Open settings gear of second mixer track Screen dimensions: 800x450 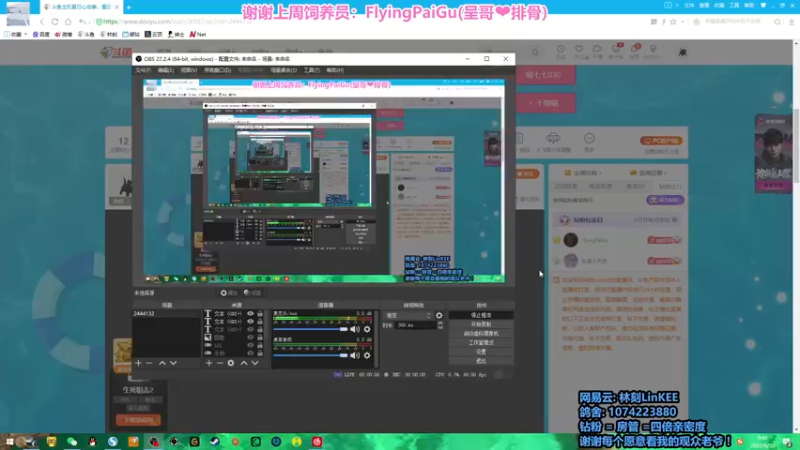coord(367,355)
